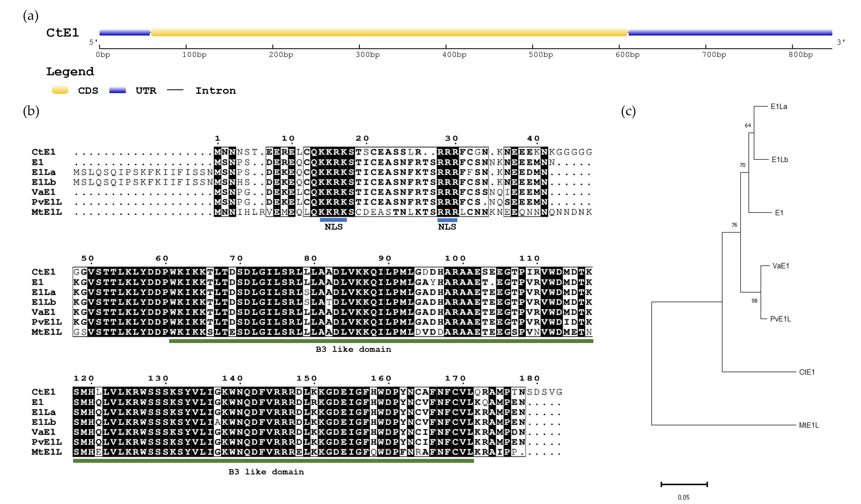Viewport: 861px width, 504px height.
Task: Click the left blue 5' UTR bar
Action: coord(124,33)
